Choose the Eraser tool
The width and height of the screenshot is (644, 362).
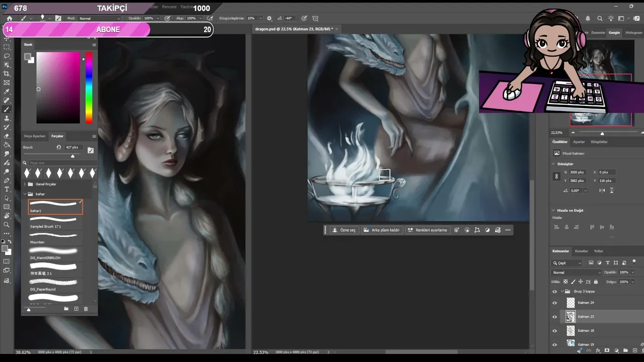point(7,136)
